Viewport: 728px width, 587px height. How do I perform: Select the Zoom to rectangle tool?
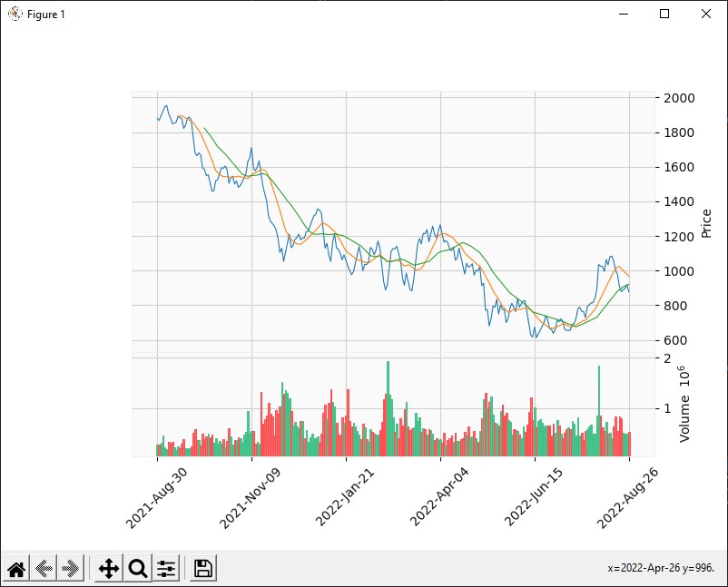pos(137,568)
